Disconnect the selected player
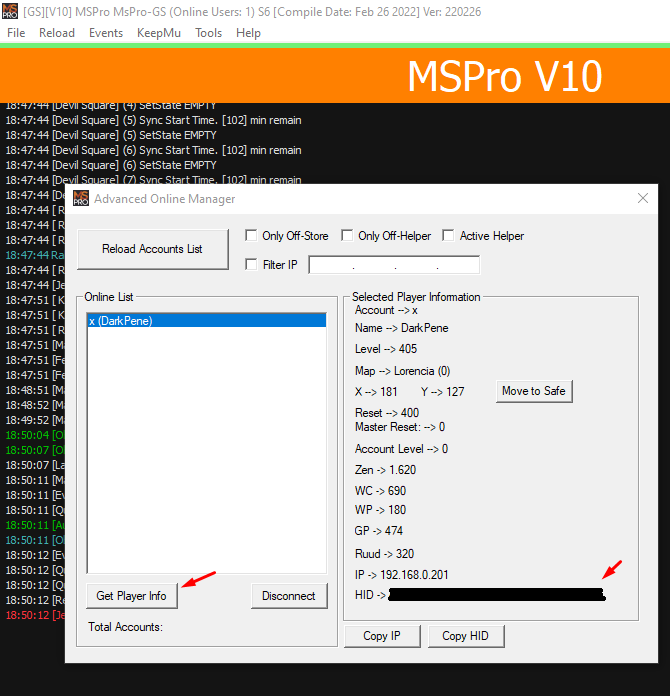670x696 pixels. [x=288, y=596]
